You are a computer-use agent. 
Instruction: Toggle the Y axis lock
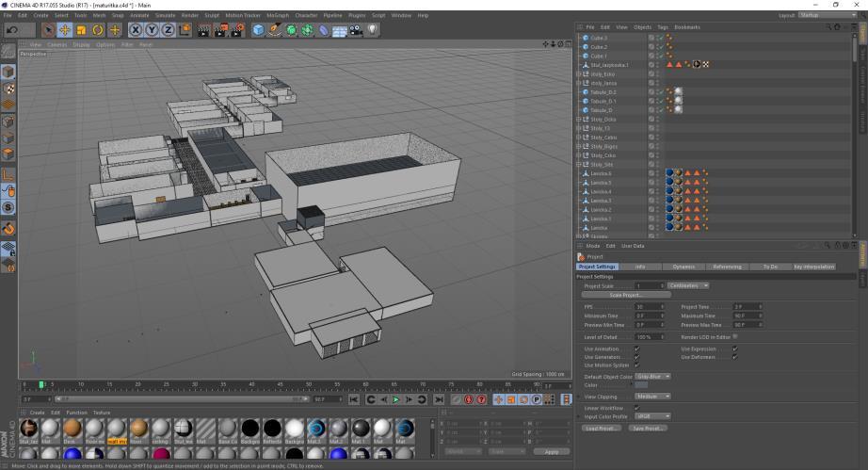[x=152, y=30]
